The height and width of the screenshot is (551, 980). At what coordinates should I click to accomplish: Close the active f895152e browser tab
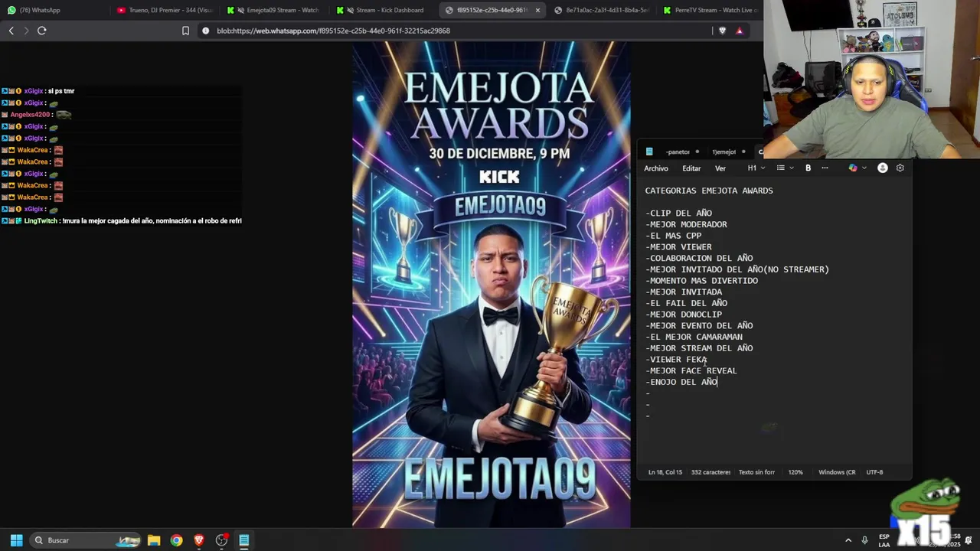click(537, 10)
